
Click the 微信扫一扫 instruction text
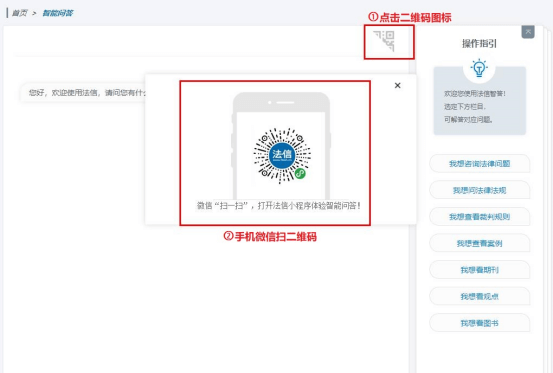(279, 206)
